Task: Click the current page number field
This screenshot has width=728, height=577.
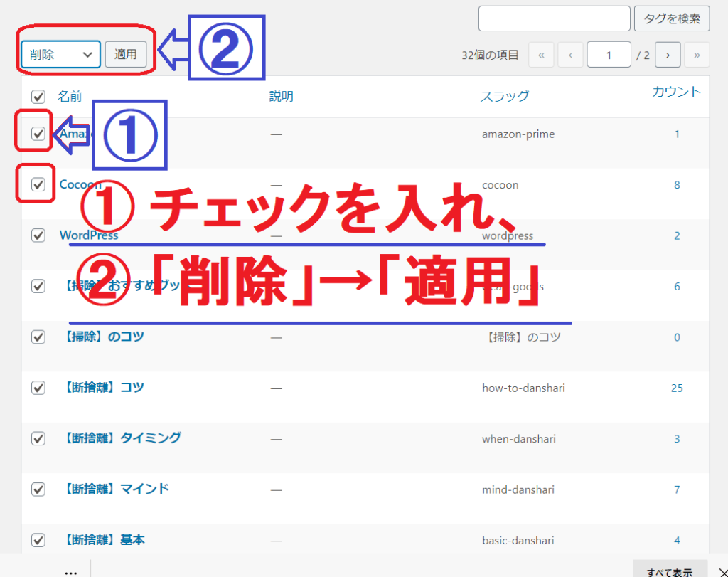Action: (x=609, y=55)
